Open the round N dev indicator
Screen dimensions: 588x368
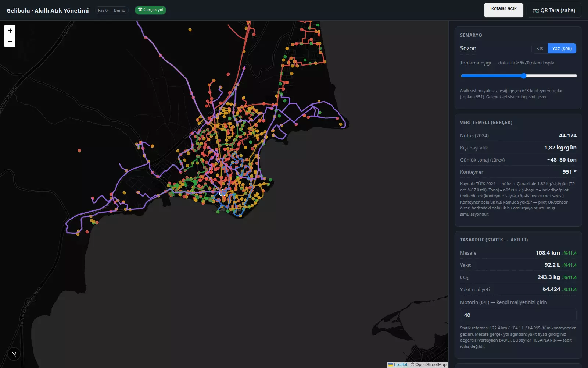click(14, 354)
